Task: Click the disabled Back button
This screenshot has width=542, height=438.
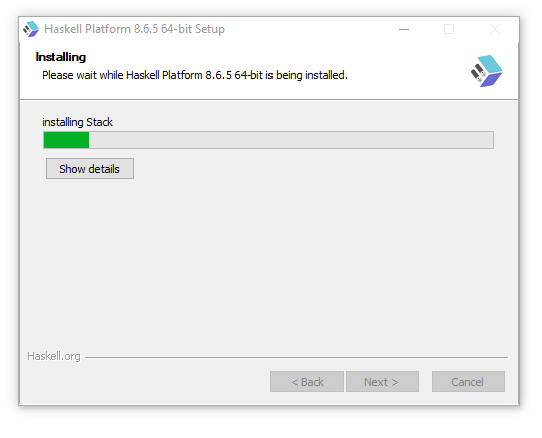Action: coord(307,382)
